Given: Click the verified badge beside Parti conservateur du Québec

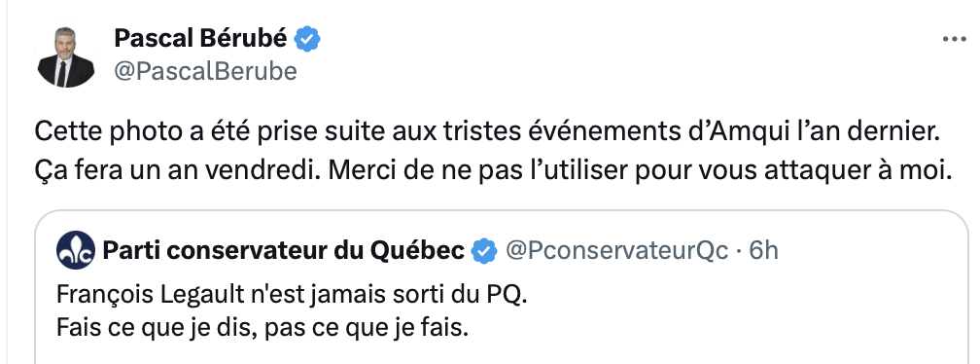Looking at the screenshot, I should (x=484, y=251).
